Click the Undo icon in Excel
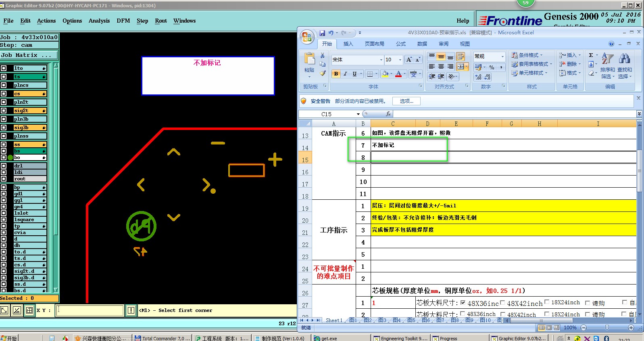This screenshot has width=644, height=341. coord(331,33)
